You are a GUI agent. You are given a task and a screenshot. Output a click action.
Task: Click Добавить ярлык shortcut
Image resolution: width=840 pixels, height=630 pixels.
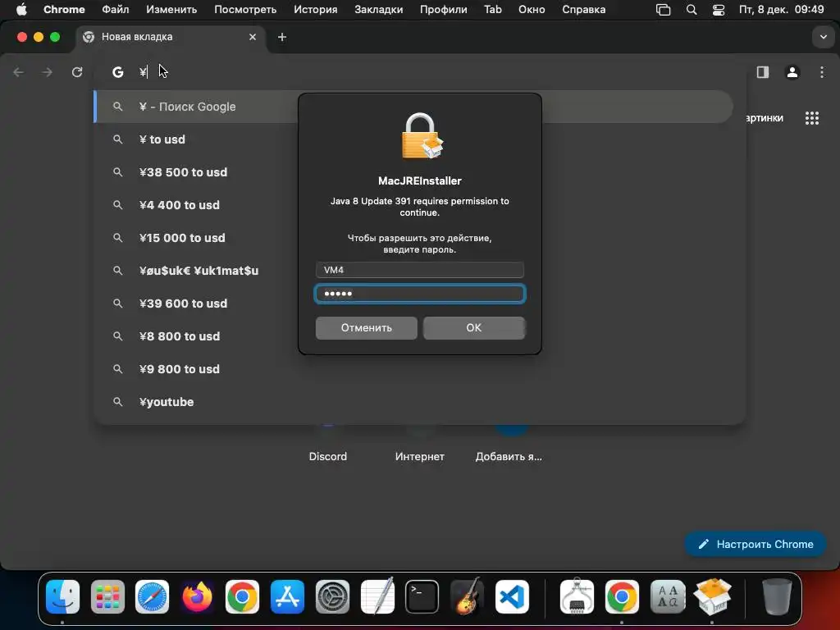coord(509,456)
